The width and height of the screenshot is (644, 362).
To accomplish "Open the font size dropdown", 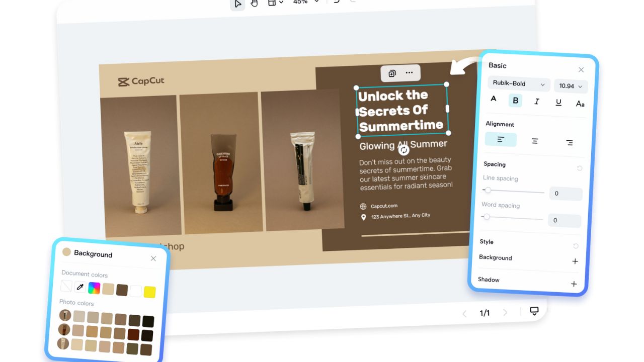I will point(571,86).
